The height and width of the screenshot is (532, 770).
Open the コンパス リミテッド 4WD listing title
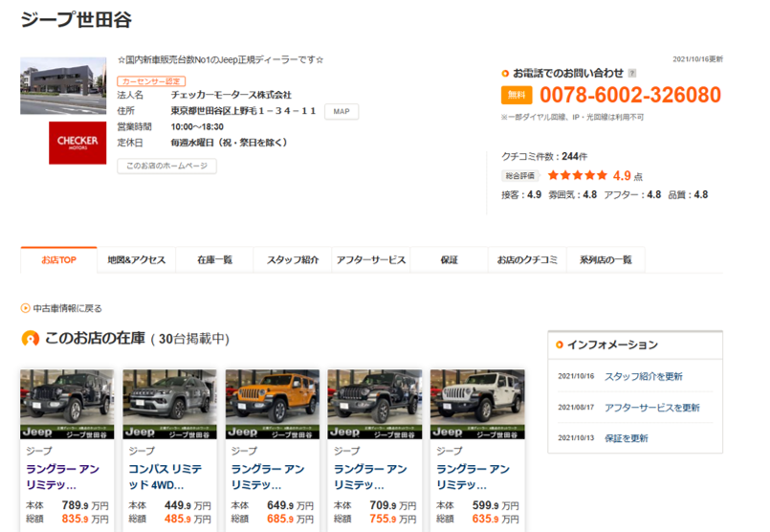point(168,477)
